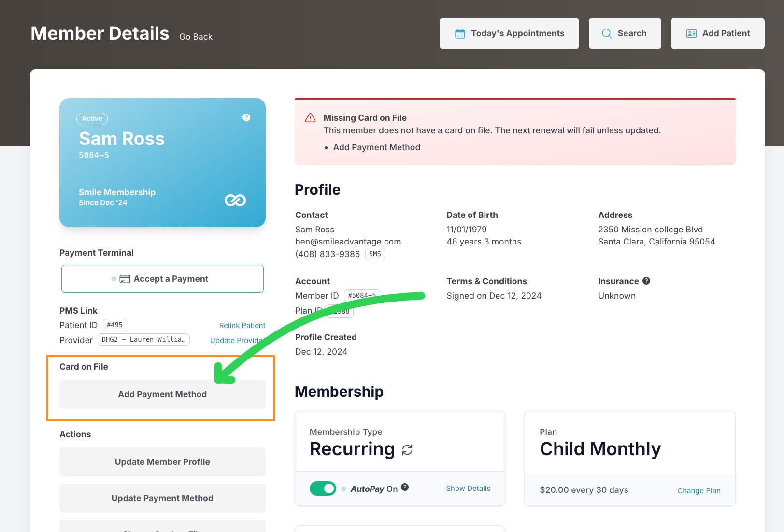Click the help icon beside Insurance

(646, 281)
